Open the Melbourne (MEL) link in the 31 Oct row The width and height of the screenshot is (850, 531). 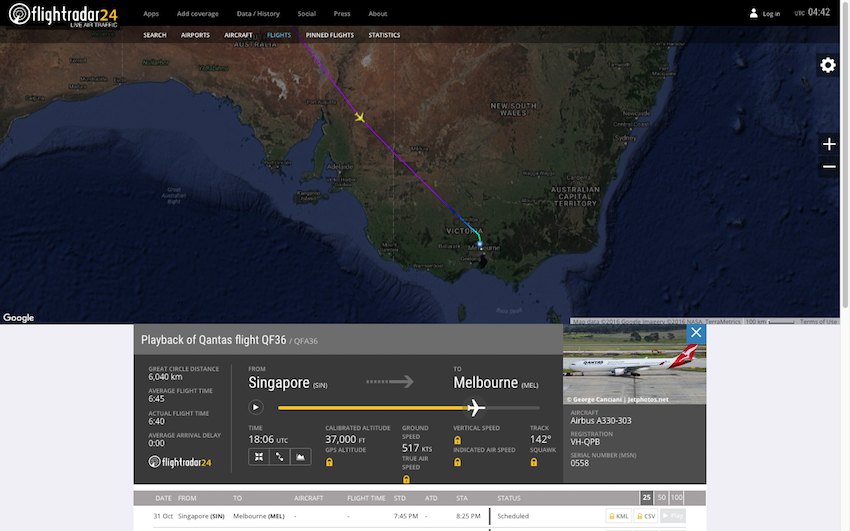[259, 516]
